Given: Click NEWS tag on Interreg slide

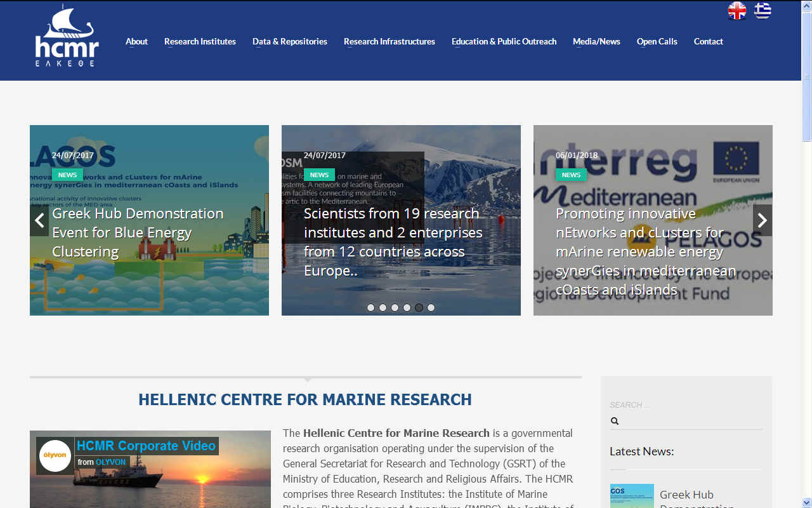Looking at the screenshot, I should (x=571, y=175).
